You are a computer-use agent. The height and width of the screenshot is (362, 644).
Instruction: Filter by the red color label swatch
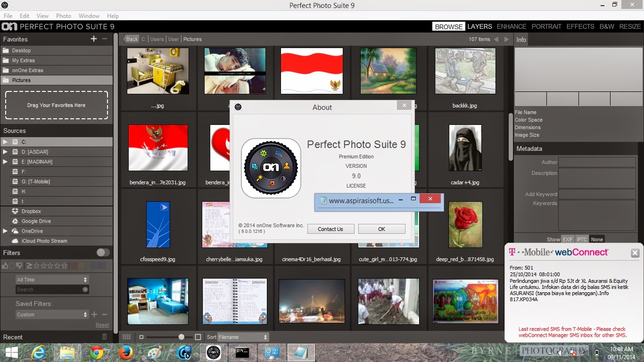[73, 266]
